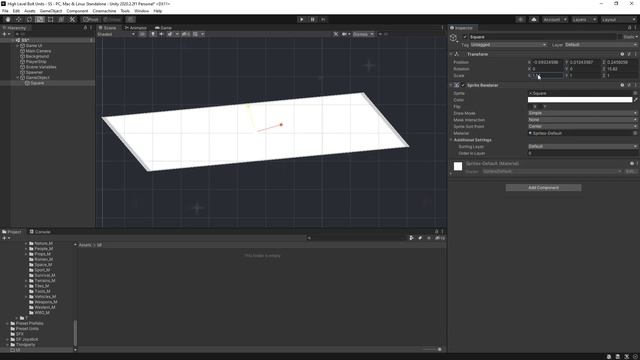Image resolution: width=640 pixels, height=360 pixels.
Task: Collapse GameObject in Hierarchy
Action: (18, 78)
